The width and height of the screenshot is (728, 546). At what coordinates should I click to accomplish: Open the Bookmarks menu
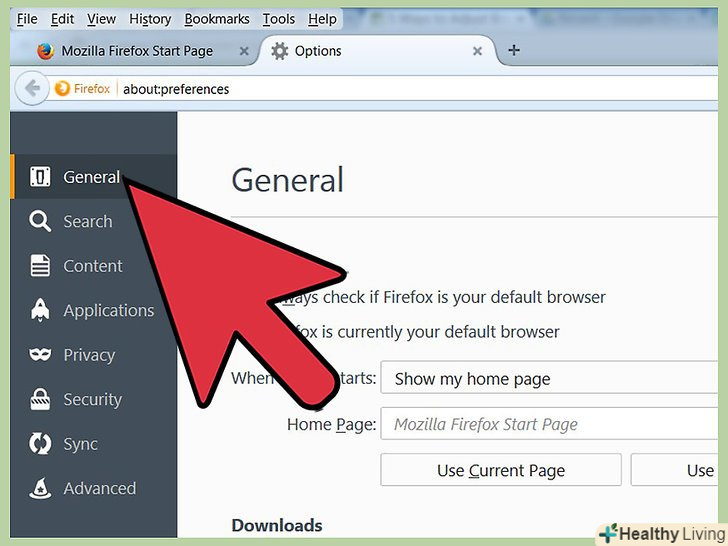point(217,19)
